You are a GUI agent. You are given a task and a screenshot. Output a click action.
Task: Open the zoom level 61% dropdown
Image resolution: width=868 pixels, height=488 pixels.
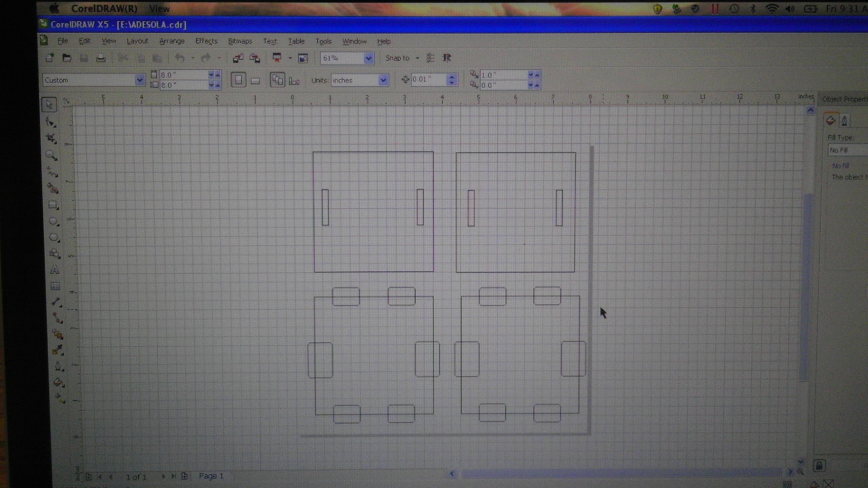click(x=369, y=58)
